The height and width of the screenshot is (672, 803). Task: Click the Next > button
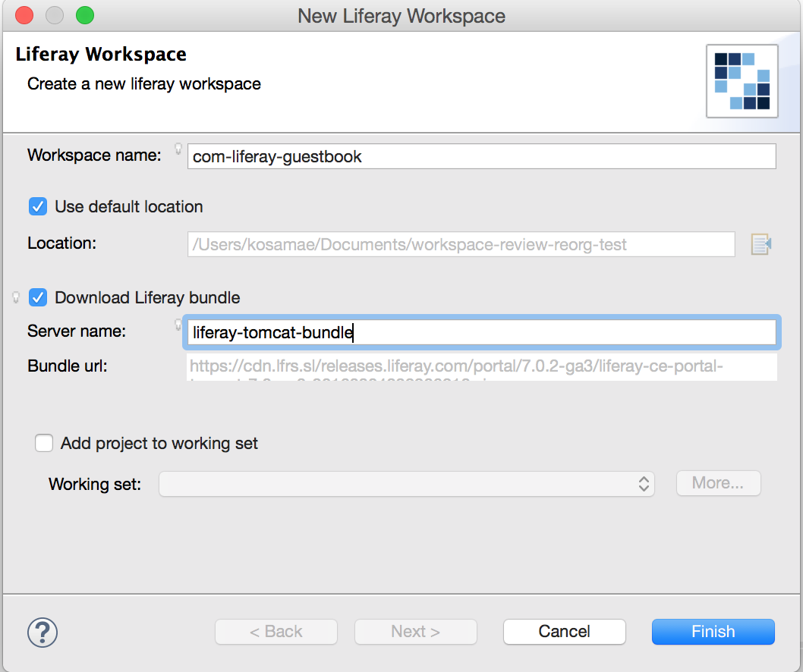416,632
